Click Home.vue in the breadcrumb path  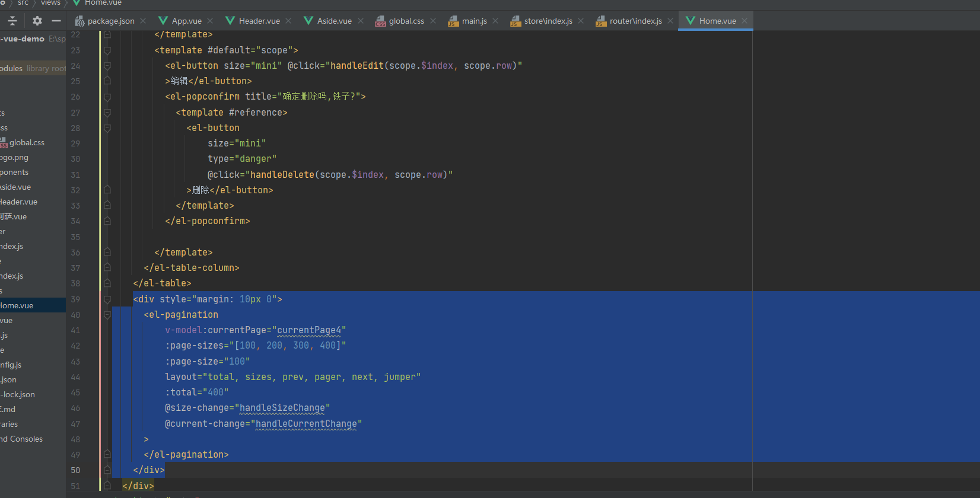coord(103,2)
